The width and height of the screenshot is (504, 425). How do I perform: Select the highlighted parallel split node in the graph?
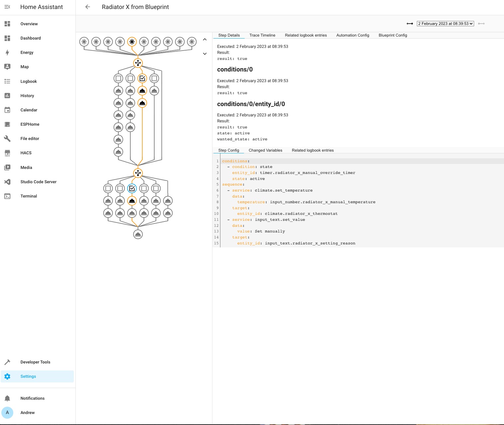coord(138,63)
